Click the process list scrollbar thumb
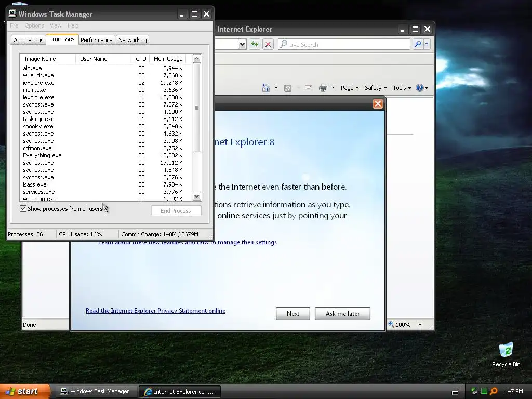Viewport: 532px width, 399px height. 197,107
